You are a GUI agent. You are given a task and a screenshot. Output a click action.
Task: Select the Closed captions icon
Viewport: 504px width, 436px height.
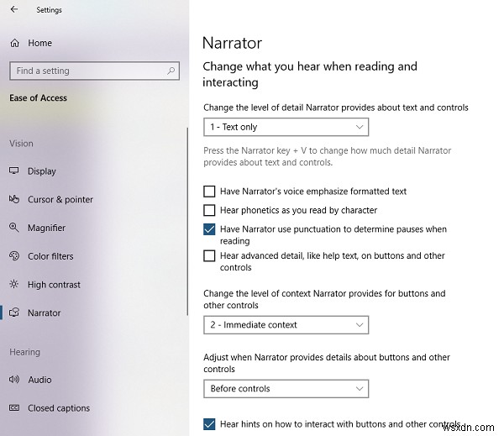(x=14, y=408)
